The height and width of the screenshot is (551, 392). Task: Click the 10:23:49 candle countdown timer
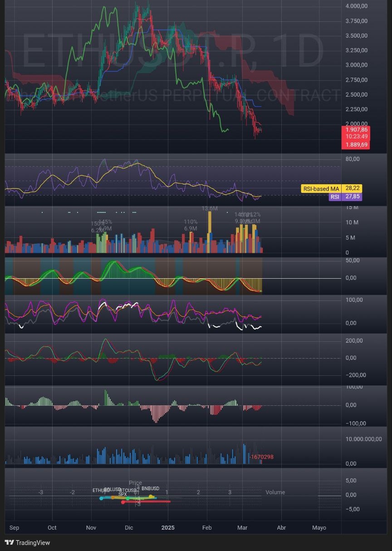pyautogui.click(x=356, y=137)
